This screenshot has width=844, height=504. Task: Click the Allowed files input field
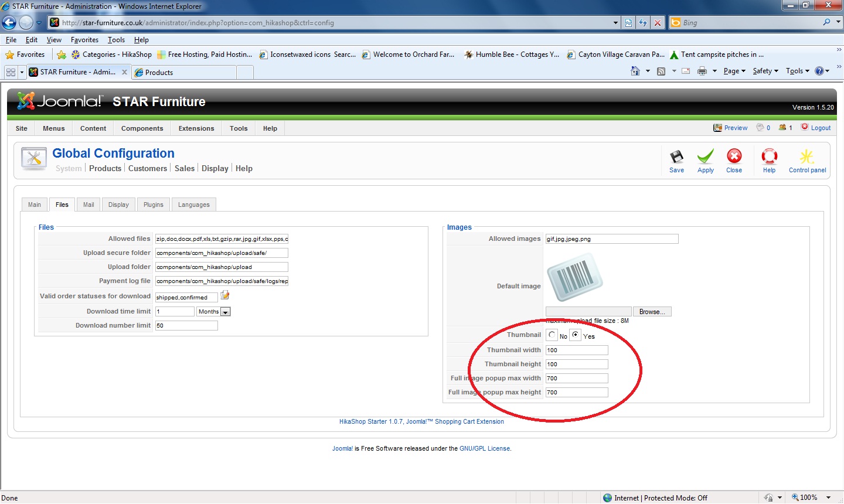pos(222,239)
